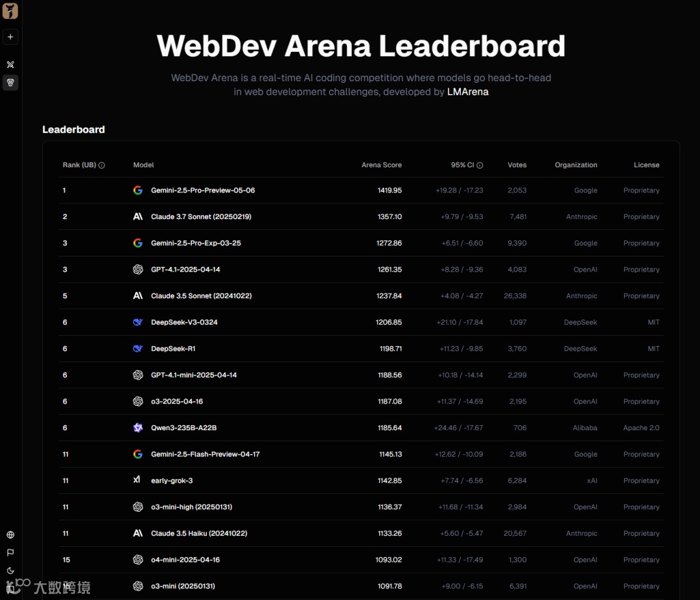The image size is (700, 600).
Task: Select the Gemini-2.5-Pro-Exp-03-25 model name
Action: [196, 243]
